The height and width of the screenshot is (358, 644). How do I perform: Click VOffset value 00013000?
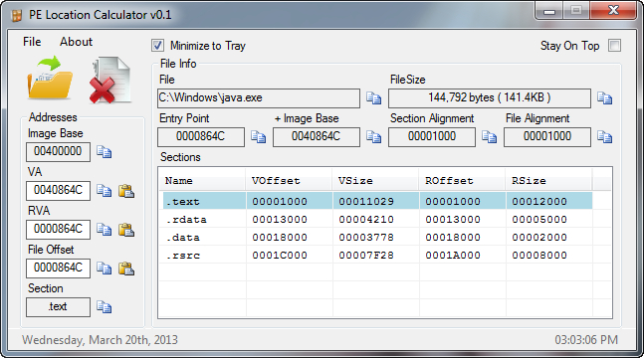[280, 220]
